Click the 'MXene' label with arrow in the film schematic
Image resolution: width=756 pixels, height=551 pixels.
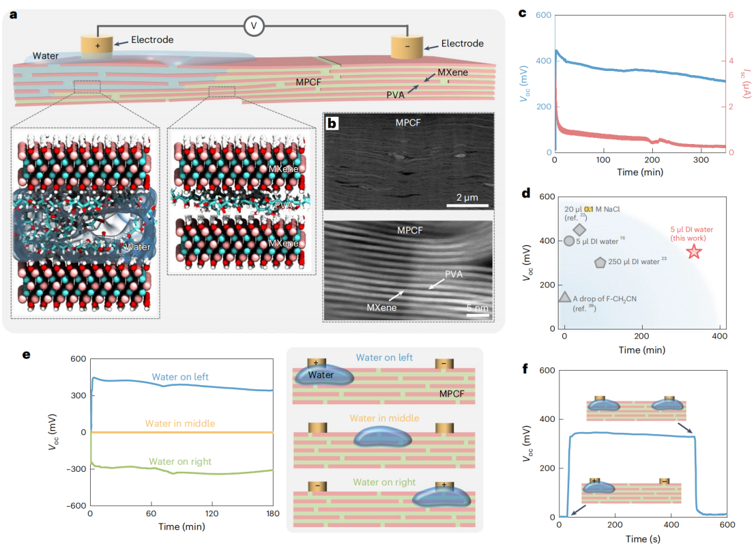click(452, 72)
